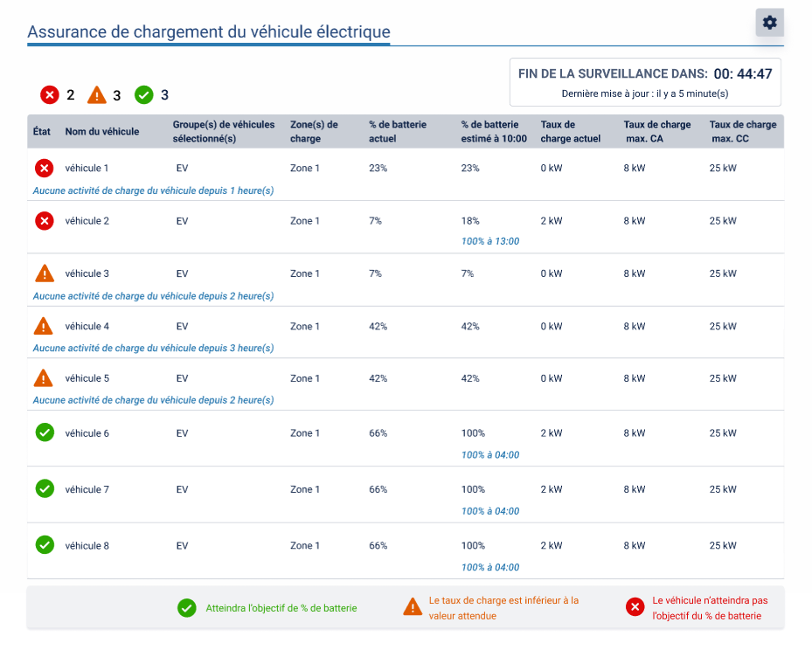
Task: Click the orange warning icon for véhicule 4
Action: click(x=45, y=327)
